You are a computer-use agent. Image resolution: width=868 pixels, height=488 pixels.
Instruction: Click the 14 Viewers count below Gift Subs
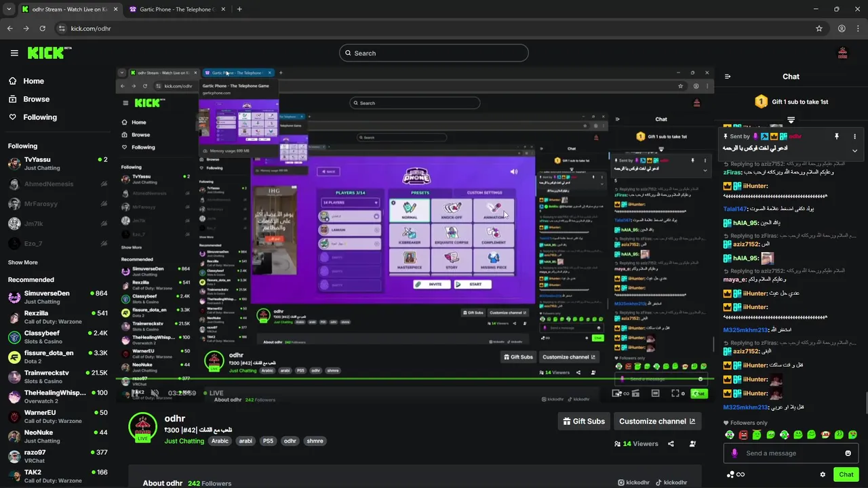(x=636, y=444)
